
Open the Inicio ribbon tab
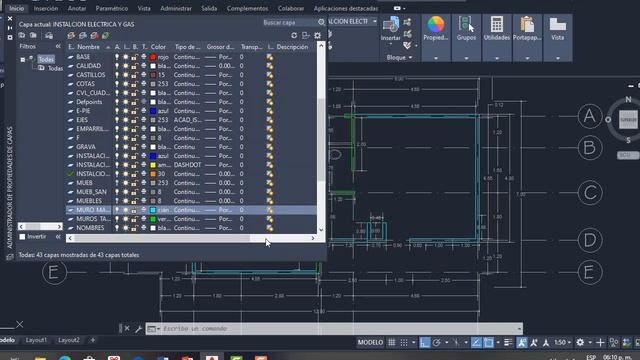tap(17, 8)
